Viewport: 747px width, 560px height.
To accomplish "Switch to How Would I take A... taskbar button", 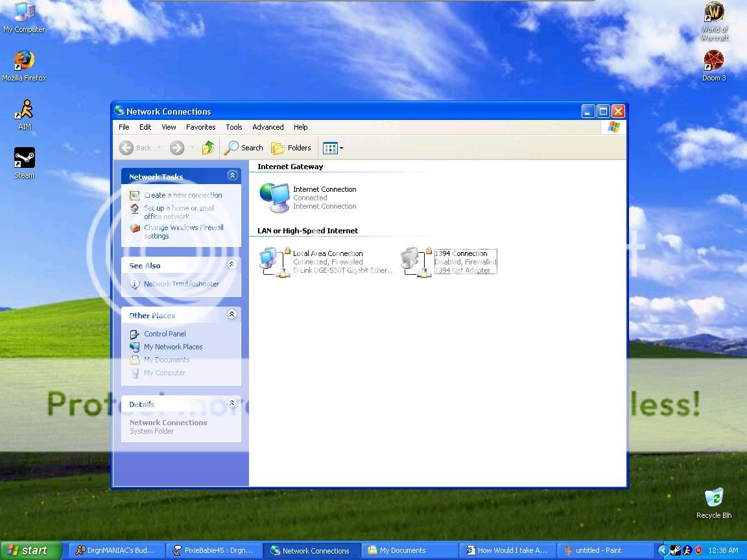I will [x=507, y=550].
